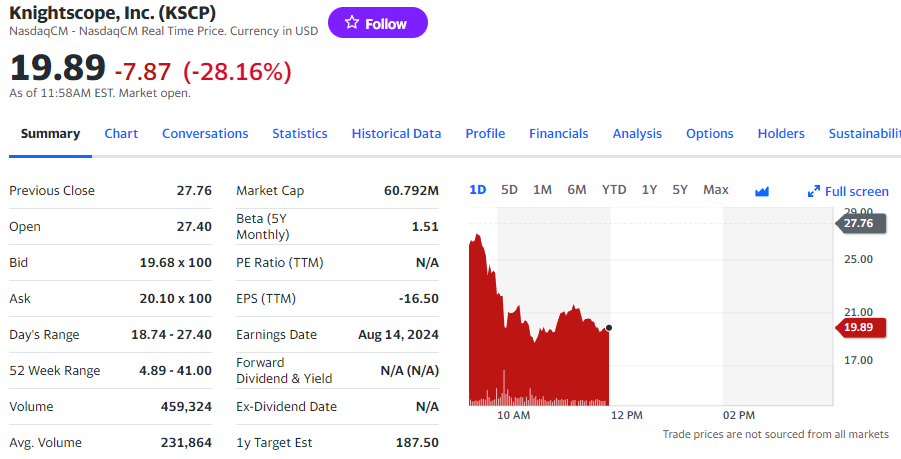The width and height of the screenshot is (901, 459).
Task: Click the Bid value 19.68 x 100
Action: click(x=176, y=263)
